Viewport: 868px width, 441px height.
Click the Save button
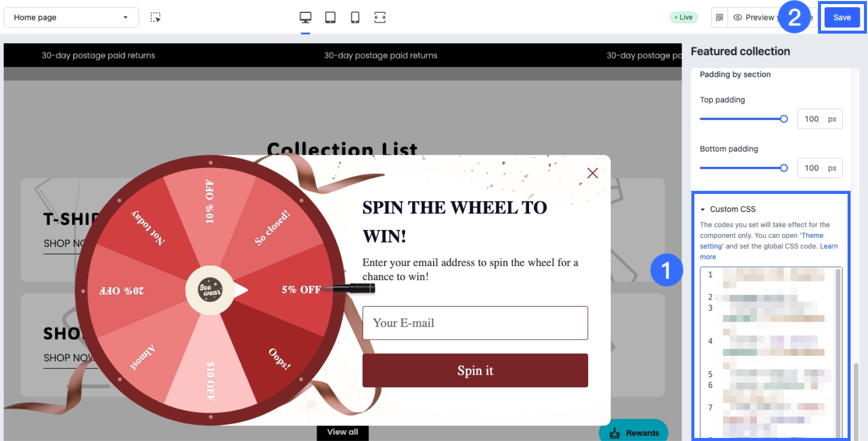[842, 17]
